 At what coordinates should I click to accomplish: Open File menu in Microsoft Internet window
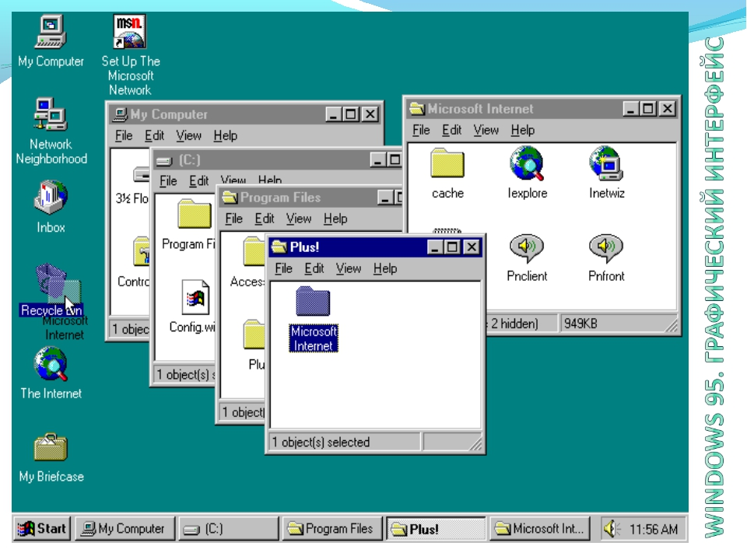[x=421, y=130]
